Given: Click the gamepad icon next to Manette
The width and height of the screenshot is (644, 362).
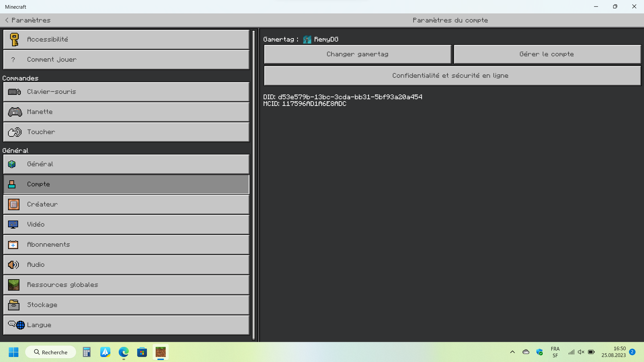Looking at the screenshot, I should click(15, 112).
